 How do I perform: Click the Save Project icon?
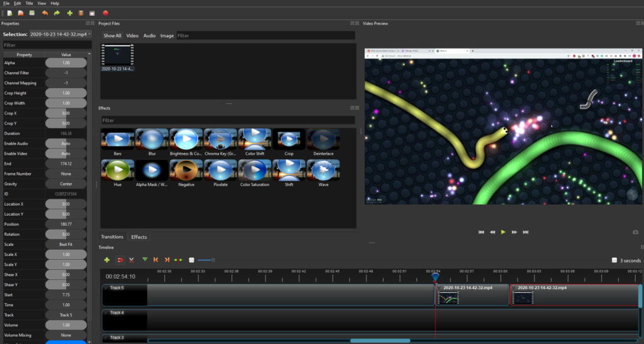coord(32,13)
